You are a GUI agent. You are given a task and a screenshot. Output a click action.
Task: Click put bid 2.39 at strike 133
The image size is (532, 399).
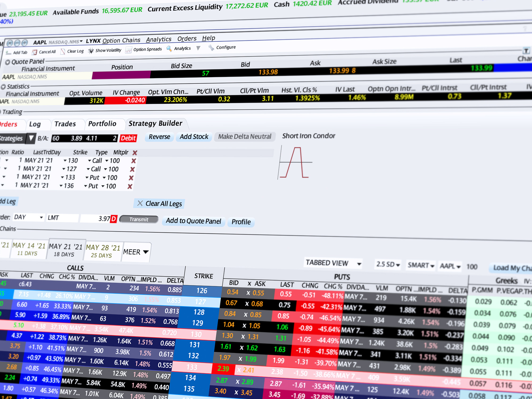[223, 369]
